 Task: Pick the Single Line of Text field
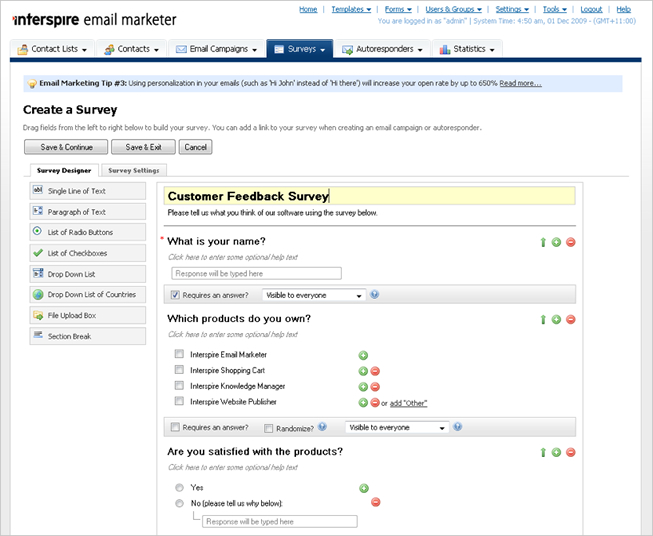point(87,191)
